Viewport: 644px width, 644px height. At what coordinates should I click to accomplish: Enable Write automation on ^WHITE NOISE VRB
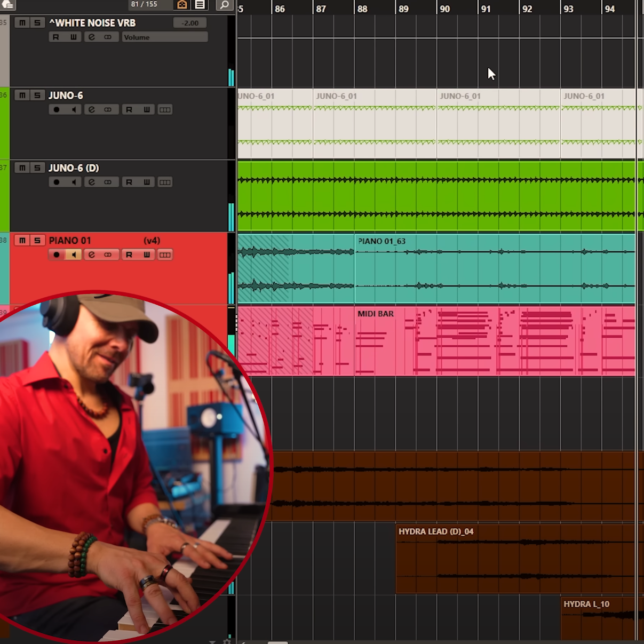coord(74,37)
